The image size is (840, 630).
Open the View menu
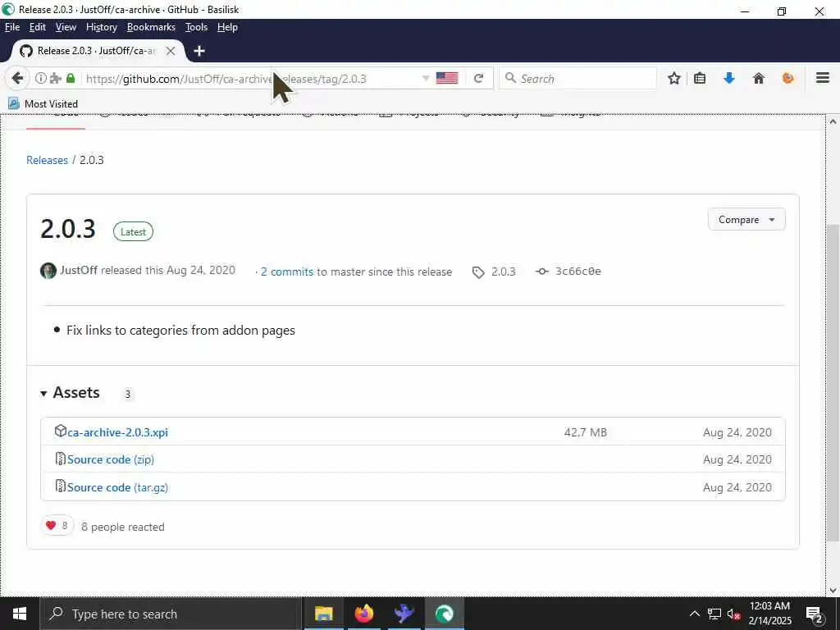pyautogui.click(x=66, y=27)
